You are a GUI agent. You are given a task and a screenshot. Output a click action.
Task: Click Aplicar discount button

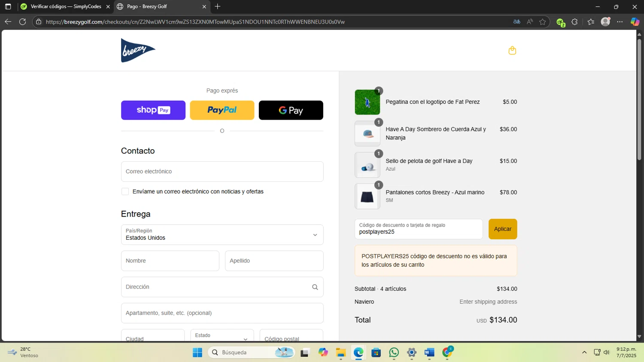[503, 229]
